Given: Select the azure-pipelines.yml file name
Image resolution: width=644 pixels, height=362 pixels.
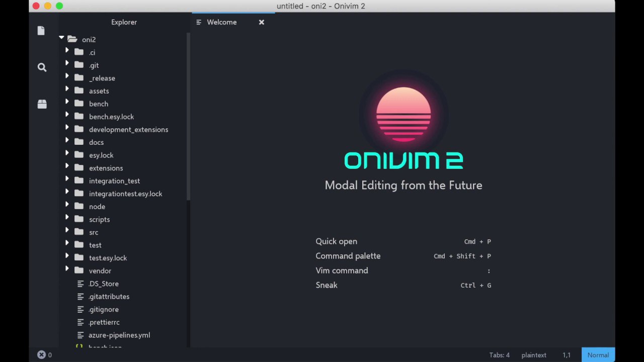Looking at the screenshot, I should click(119, 335).
